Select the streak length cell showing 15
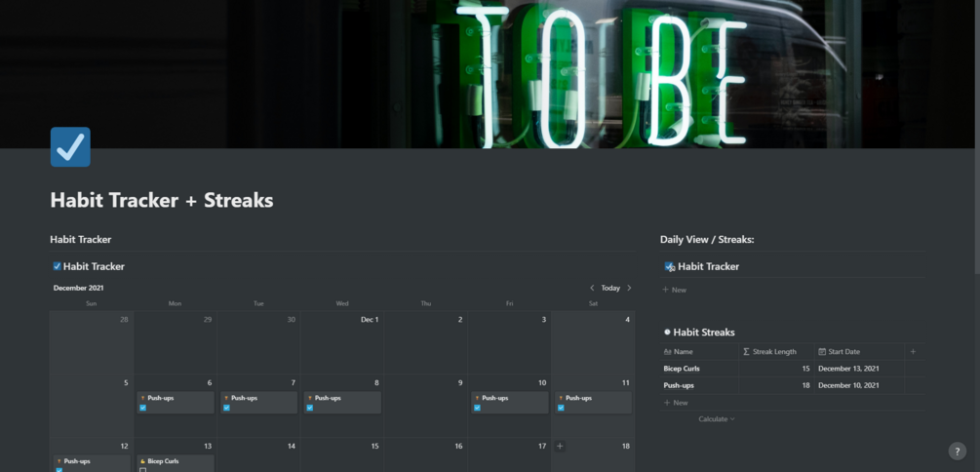 [775, 369]
